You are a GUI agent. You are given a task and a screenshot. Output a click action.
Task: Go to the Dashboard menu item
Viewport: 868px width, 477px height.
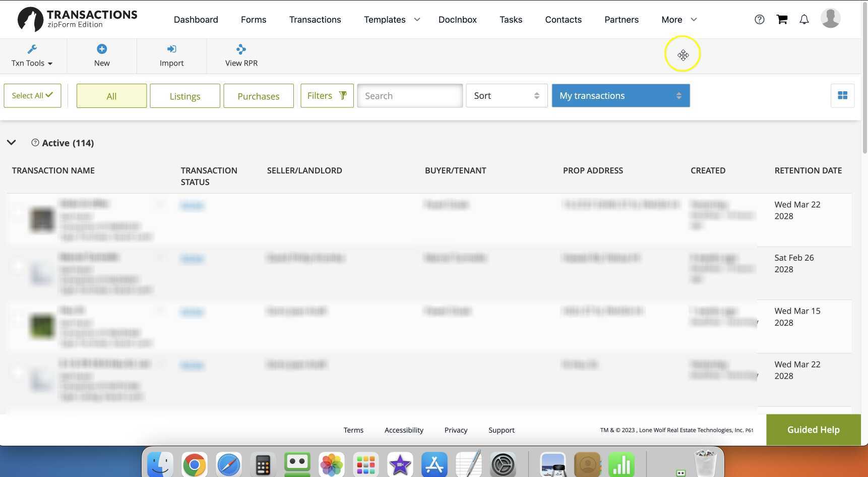[196, 20]
